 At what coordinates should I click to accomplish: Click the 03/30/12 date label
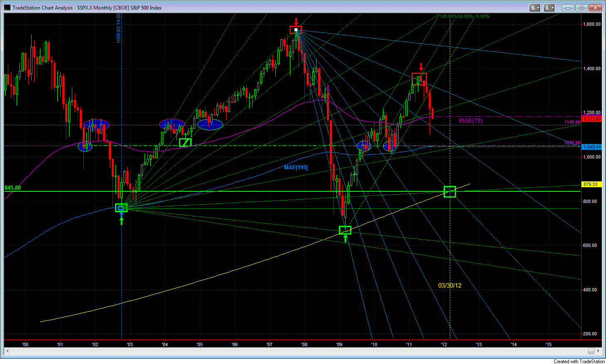[450, 286]
